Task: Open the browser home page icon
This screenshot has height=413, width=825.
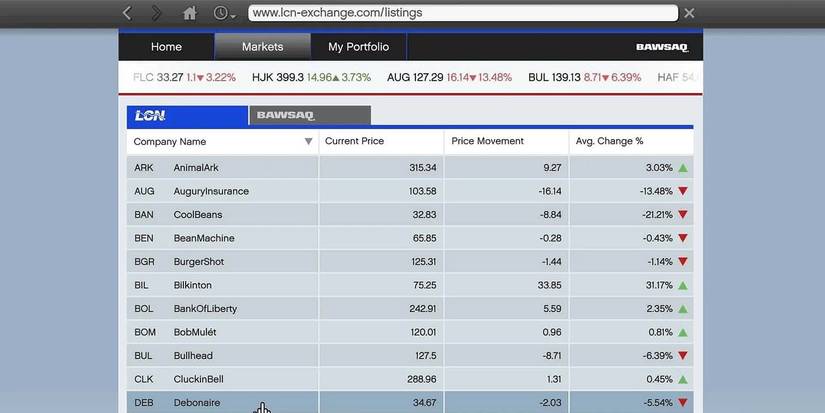Action: coord(189,13)
